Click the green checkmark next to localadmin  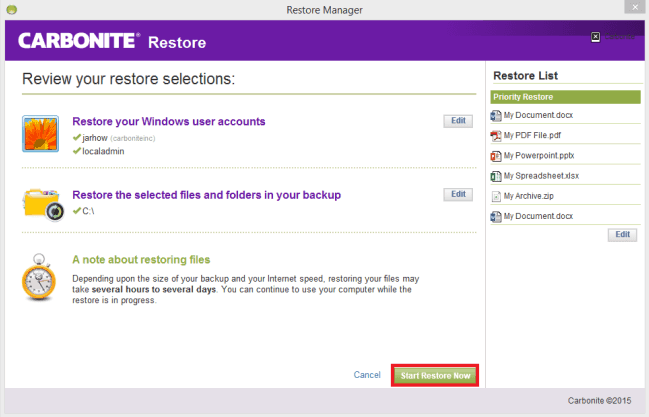pyautogui.click(x=77, y=151)
